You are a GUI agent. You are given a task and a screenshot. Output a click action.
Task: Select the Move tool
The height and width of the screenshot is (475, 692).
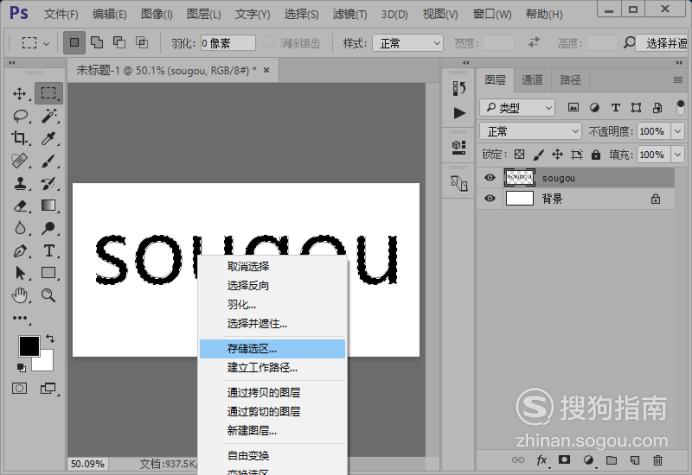click(19, 93)
